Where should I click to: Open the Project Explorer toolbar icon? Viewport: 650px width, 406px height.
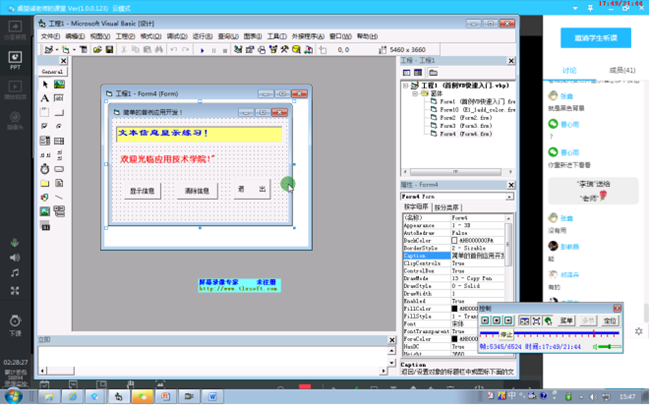click(x=238, y=50)
